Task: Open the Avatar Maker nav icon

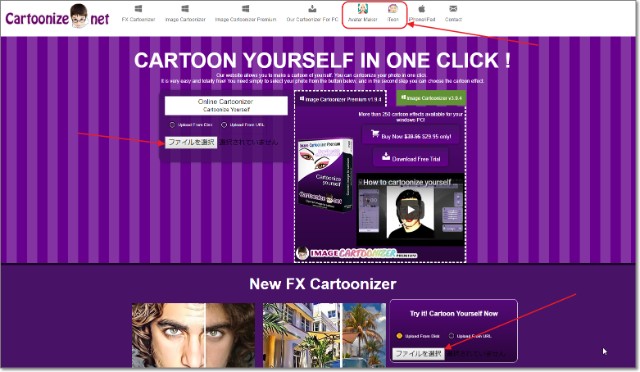Action: [x=362, y=8]
